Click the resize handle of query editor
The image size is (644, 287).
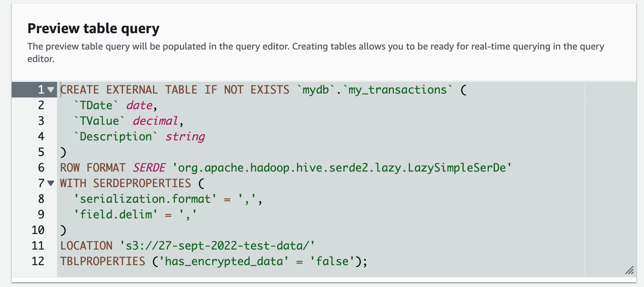pyautogui.click(x=629, y=270)
